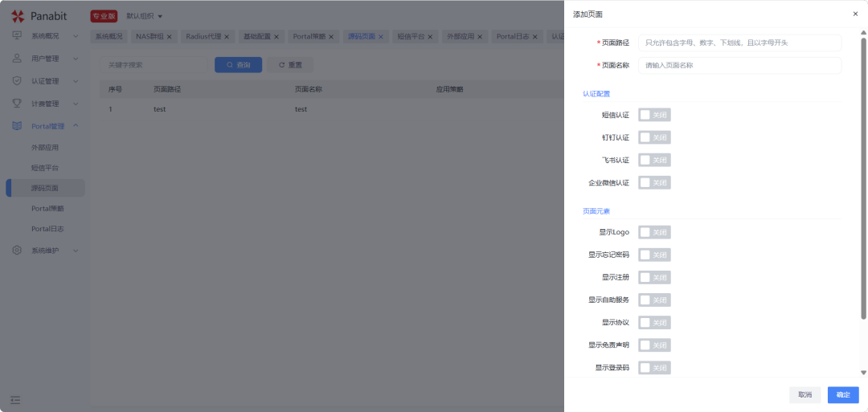Focus the 页面路径 input field
This screenshot has width=868, height=412.
tap(739, 43)
